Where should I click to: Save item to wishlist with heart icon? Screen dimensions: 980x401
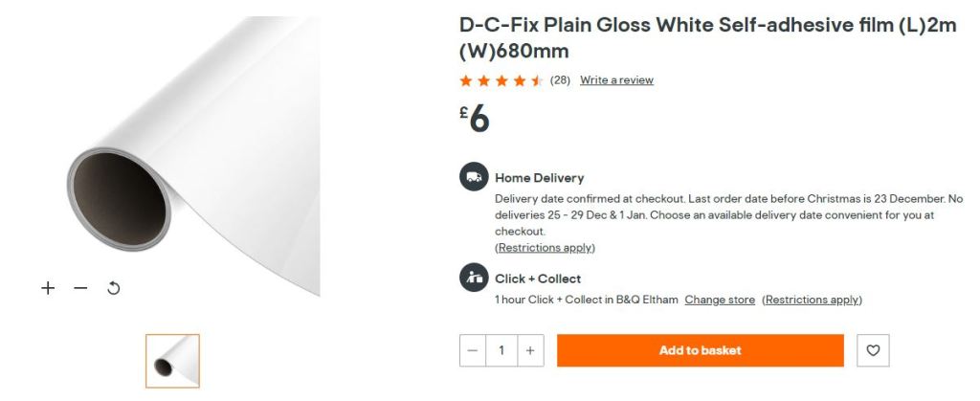coord(873,350)
